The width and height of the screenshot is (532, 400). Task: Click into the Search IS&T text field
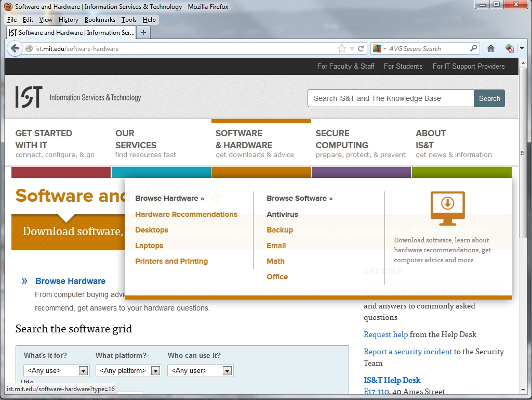coord(390,98)
